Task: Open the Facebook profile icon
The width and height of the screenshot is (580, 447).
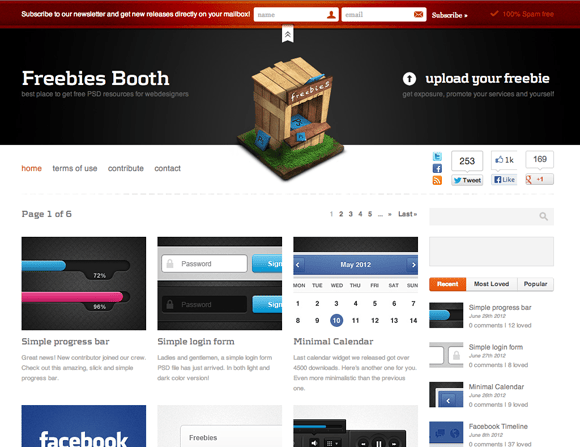Action: [x=437, y=168]
